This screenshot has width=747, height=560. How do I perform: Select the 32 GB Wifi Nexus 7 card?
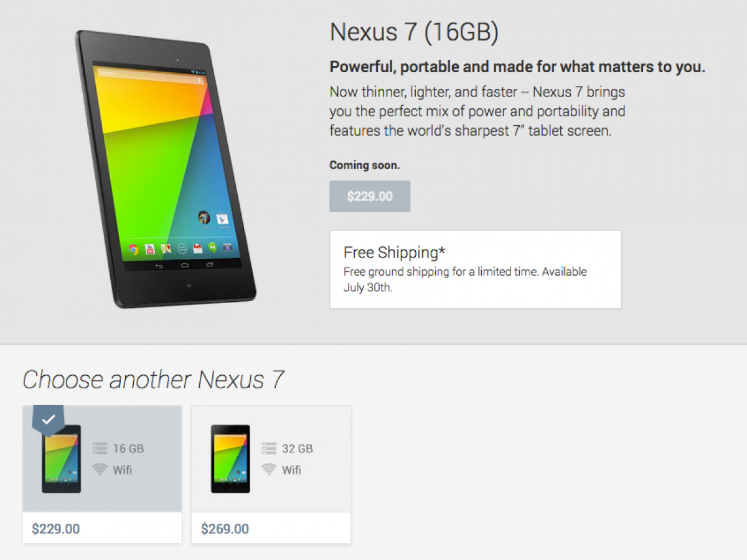coord(271,474)
